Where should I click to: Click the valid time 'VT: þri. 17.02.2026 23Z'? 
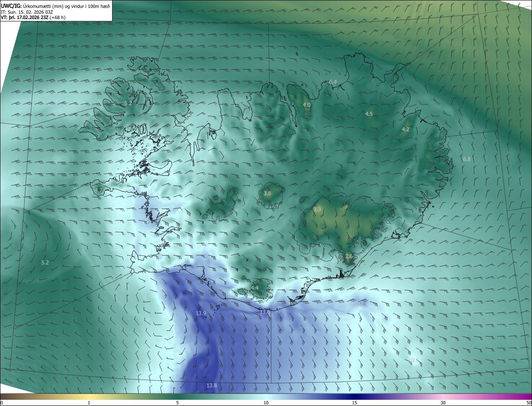(x=25, y=17)
